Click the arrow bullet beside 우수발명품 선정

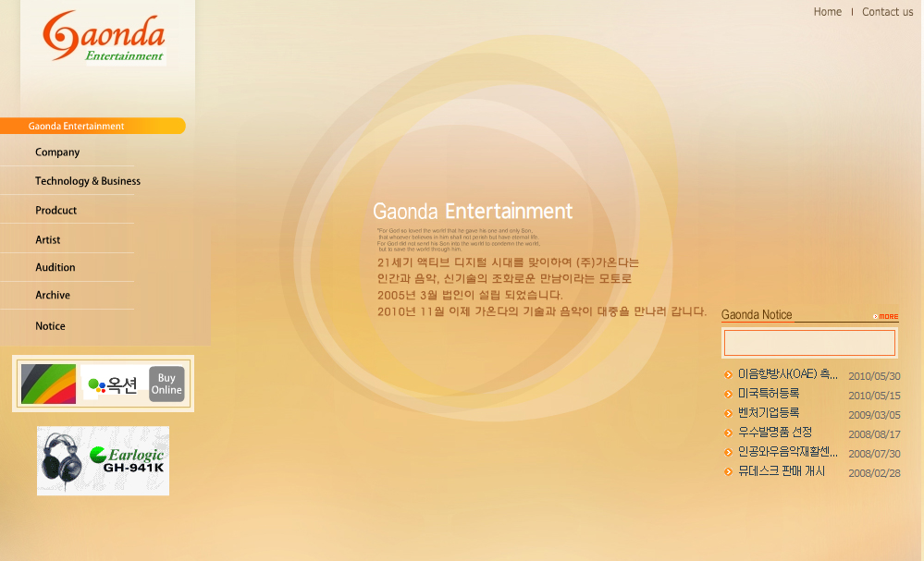tap(728, 433)
